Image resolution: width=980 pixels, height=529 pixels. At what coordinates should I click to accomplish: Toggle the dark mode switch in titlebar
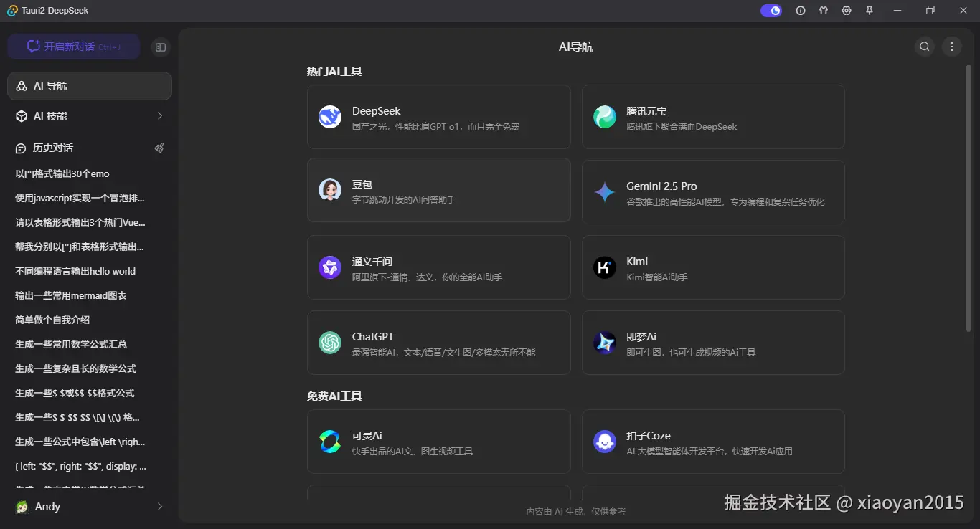[x=771, y=10]
